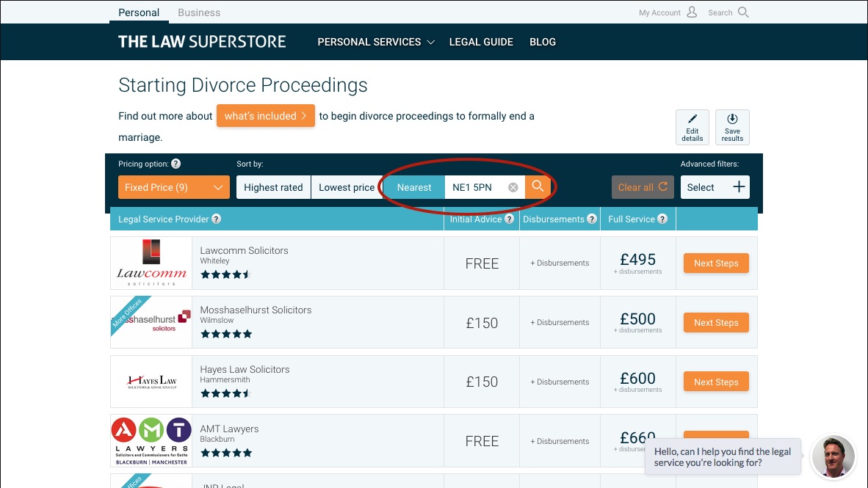
Task: Sort providers by Highest rated
Action: coord(273,187)
